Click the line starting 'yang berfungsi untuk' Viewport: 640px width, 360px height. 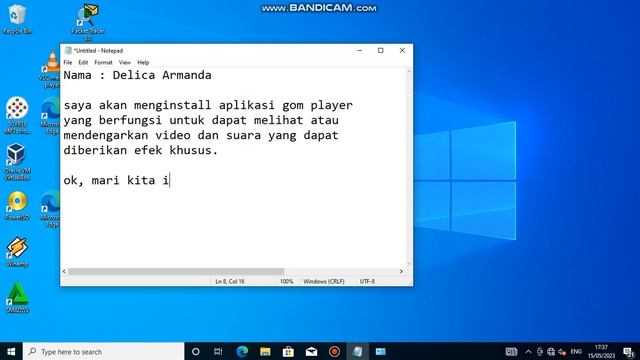(x=201, y=120)
